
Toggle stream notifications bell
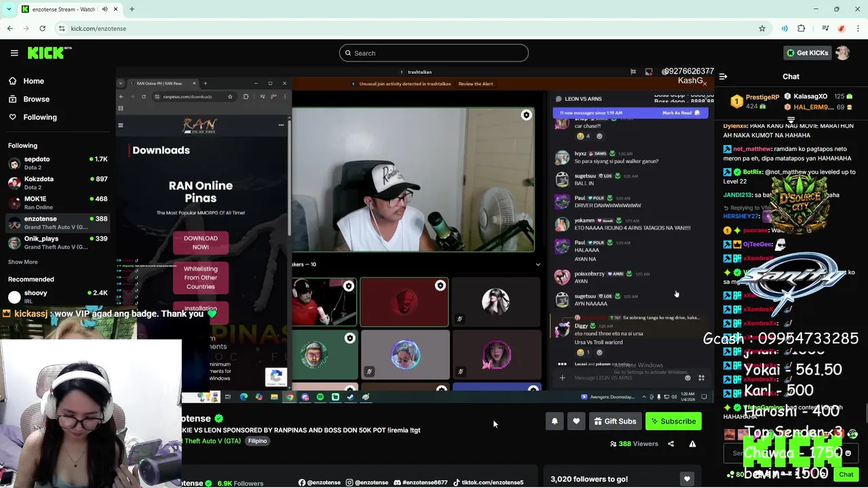pyautogui.click(x=555, y=422)
